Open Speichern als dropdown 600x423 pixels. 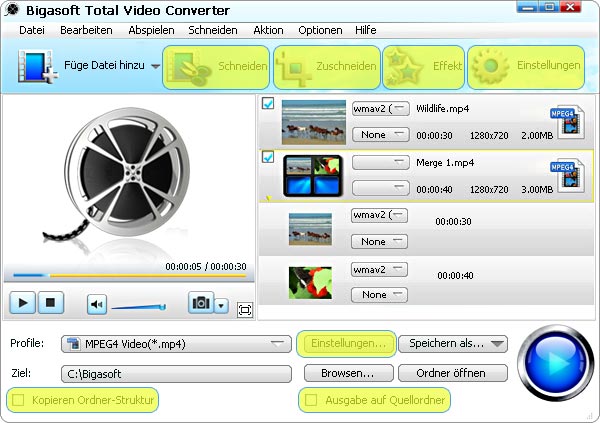453,343
